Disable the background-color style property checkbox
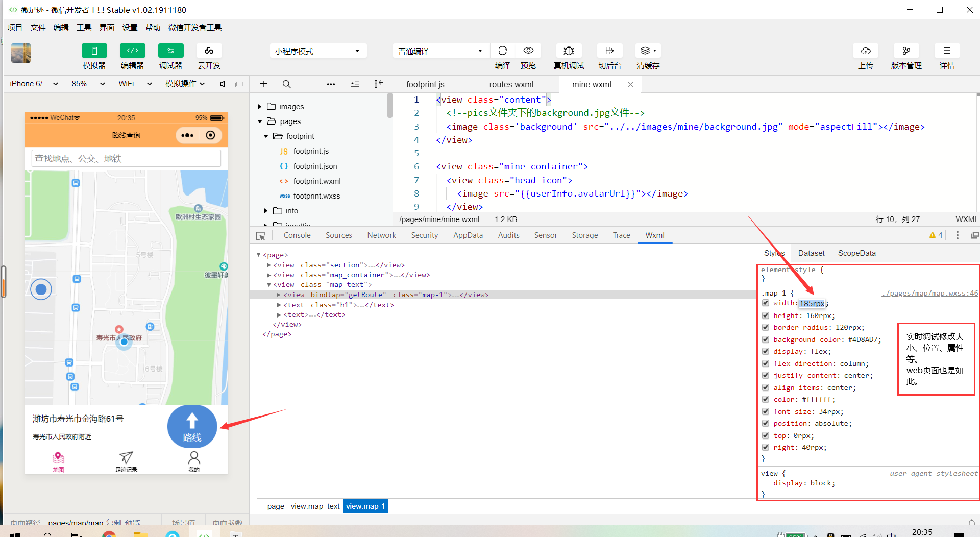The height and width of the screenshot is (537, 980). coord(766,339)
